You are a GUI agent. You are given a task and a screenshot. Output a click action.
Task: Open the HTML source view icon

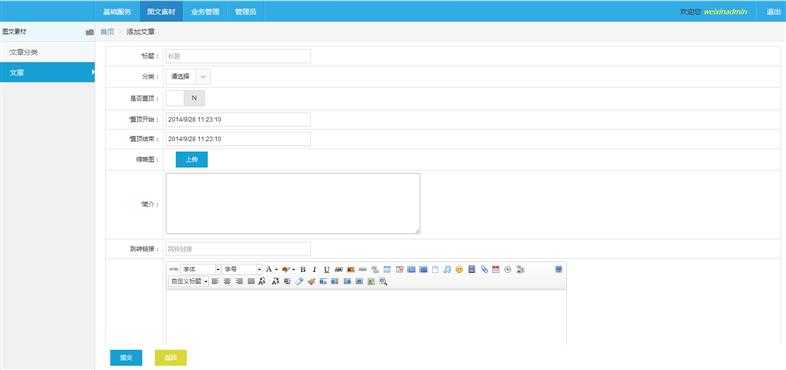point(173,269)
